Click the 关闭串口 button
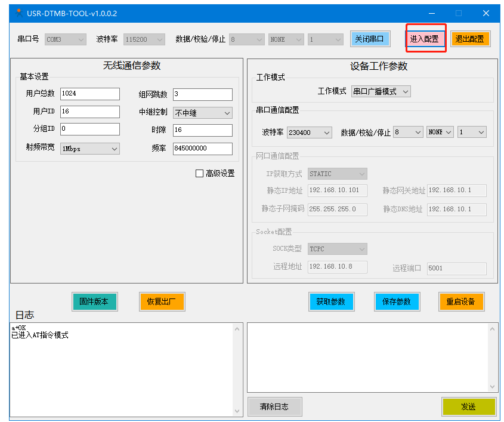504x422 pixels. [x=370, y=39]
